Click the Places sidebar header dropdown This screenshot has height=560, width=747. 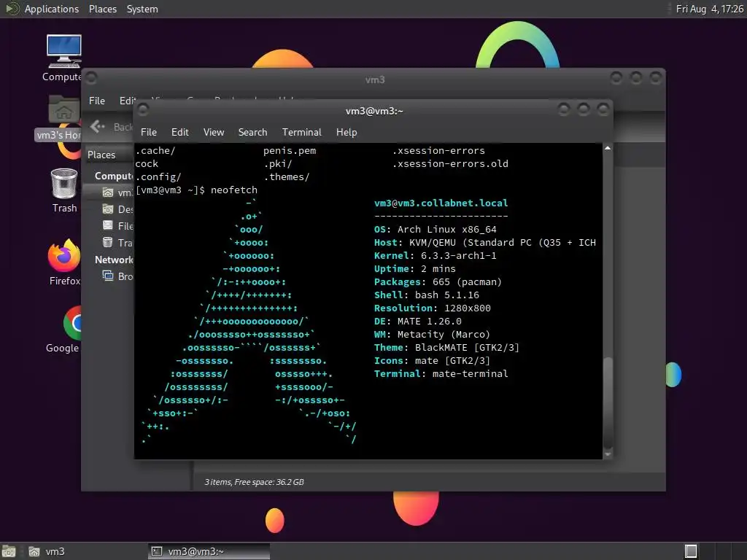109,155
